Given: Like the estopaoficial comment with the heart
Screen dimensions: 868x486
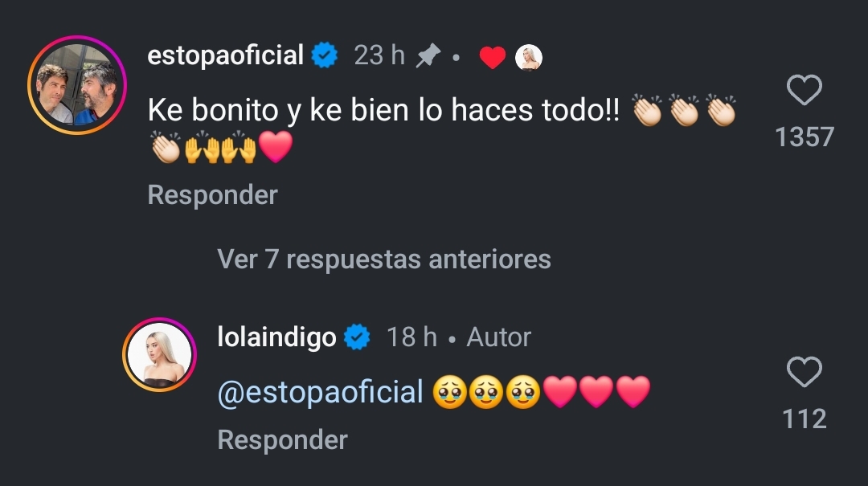Looking at the screenshot, I should (804, 91).
